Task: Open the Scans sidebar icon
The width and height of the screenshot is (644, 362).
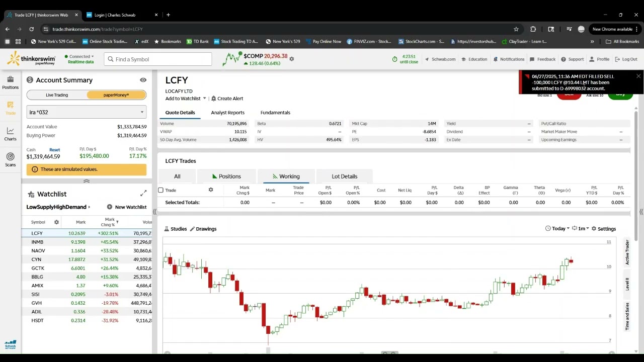Action: coord(10,160)
